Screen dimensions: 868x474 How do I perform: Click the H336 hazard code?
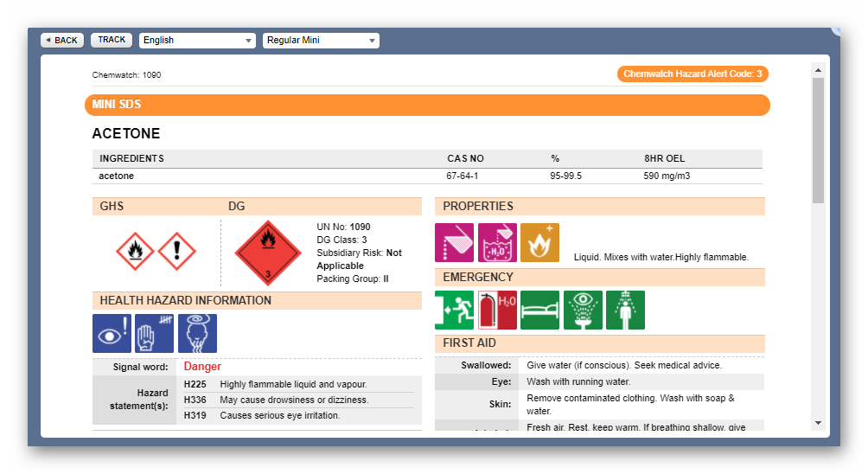(195, 400)
